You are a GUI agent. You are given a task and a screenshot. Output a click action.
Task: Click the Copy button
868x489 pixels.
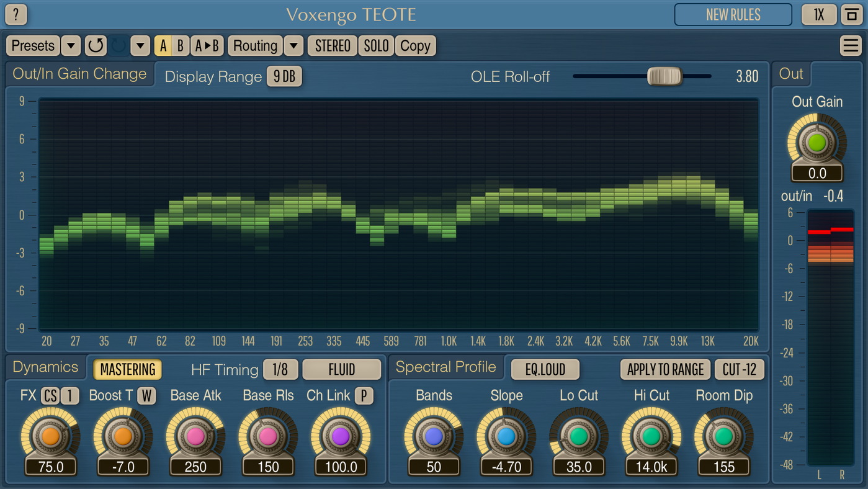click(415, 45)
